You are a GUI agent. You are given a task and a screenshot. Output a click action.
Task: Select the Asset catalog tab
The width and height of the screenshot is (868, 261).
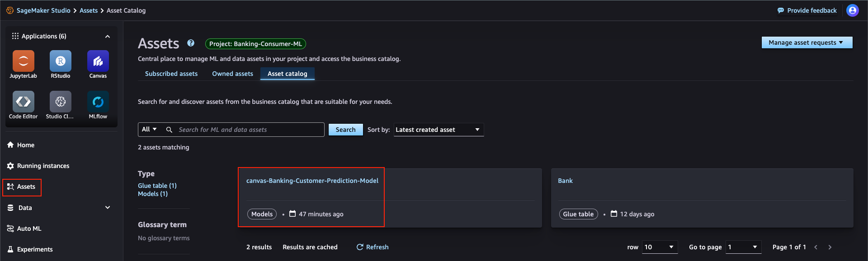tap(288, 74)
